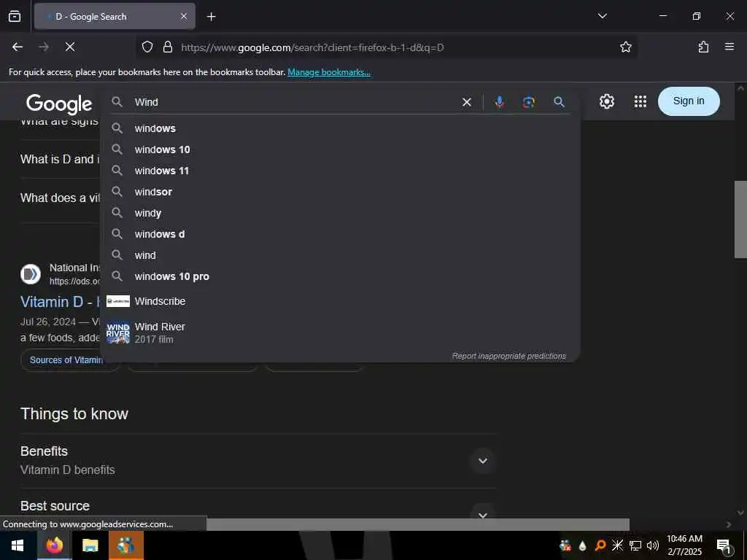Open the Vitamin D result title link
The image size is (747, 560).
coord(60,302)
